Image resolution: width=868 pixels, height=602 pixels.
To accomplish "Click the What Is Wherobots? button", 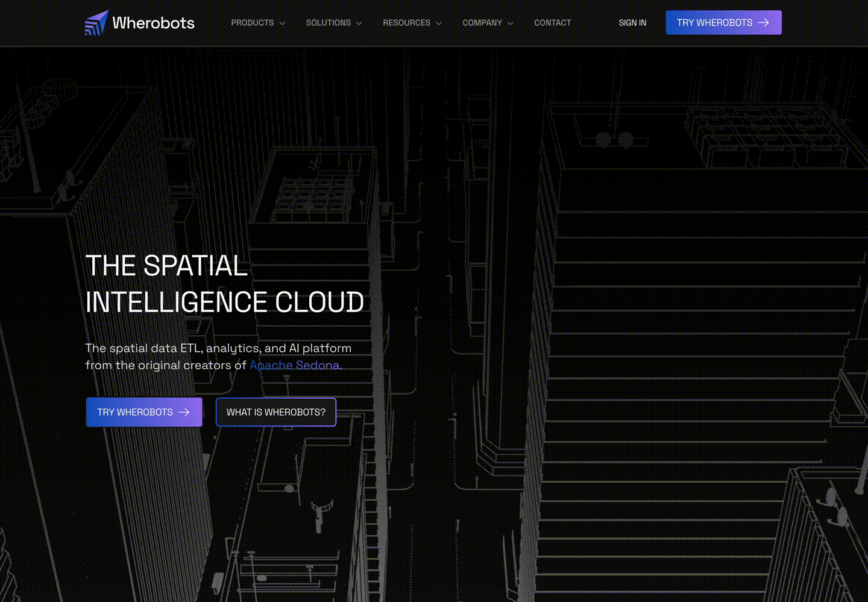I will 276,412.
